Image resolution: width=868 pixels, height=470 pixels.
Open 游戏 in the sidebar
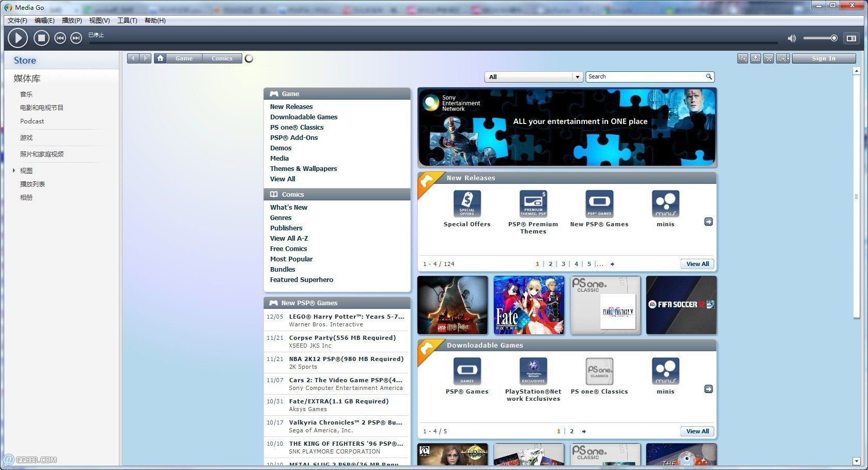coord(26,138)
